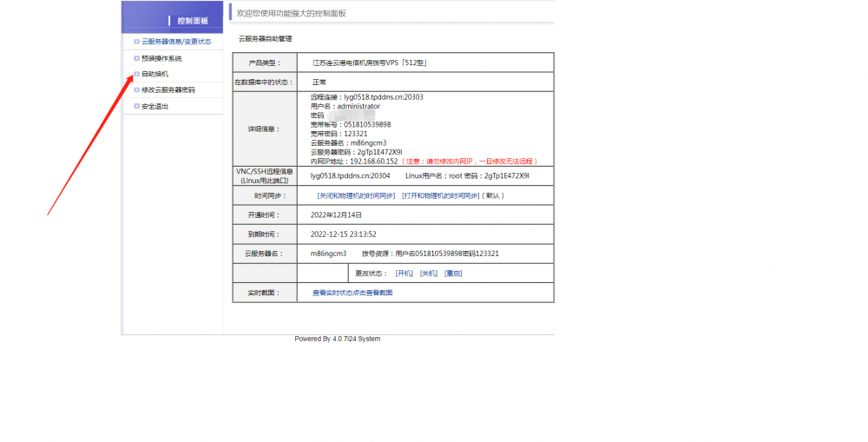Click the 正常 status value
This screenshot has height=442, width=868.
319,82
